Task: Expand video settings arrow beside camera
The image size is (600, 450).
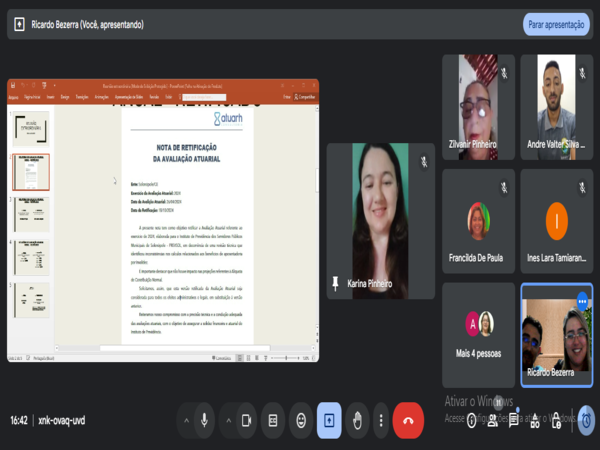Action: (x=228, y=421)
